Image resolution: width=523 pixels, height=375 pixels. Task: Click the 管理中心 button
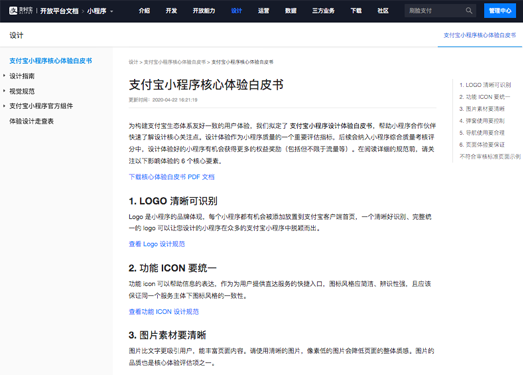click(500, 11)
